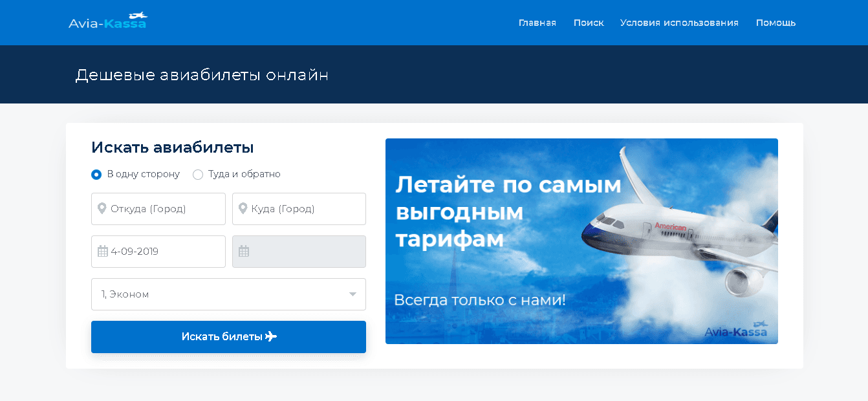Go to Главная in the top navigation

pos(537,23)
